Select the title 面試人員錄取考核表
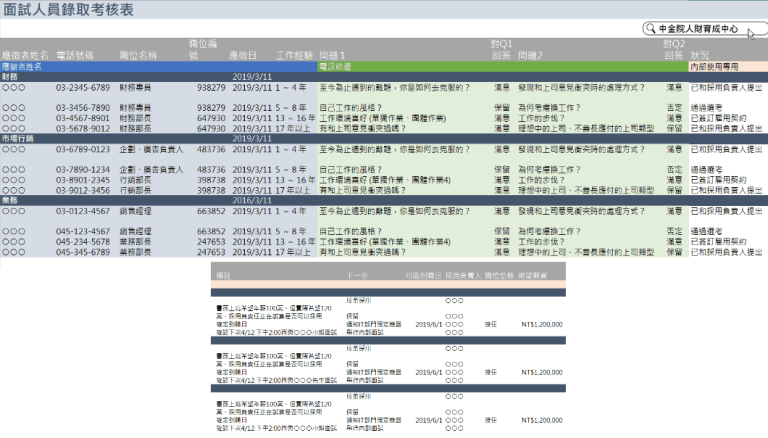768x438 pixels. click(x=68, y=9)
